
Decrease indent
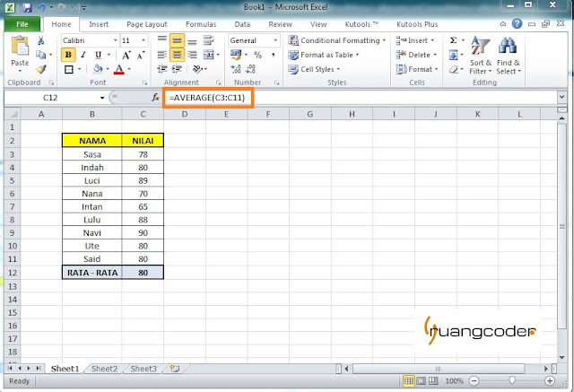162,69
